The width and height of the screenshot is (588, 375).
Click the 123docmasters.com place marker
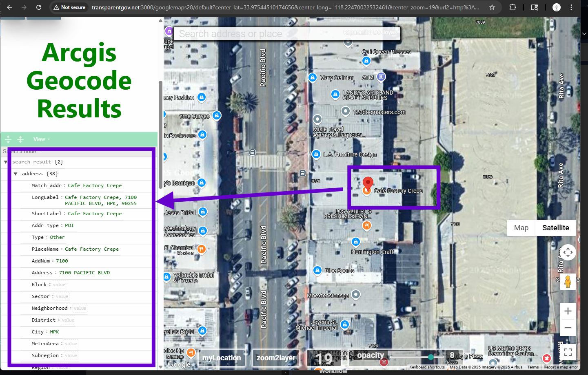(346, 111)
